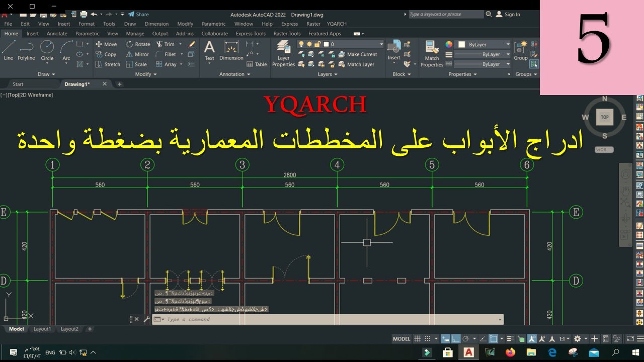Click Match Properties tool
This screenshot has width=644, height=362.
(x=432, y=54)
